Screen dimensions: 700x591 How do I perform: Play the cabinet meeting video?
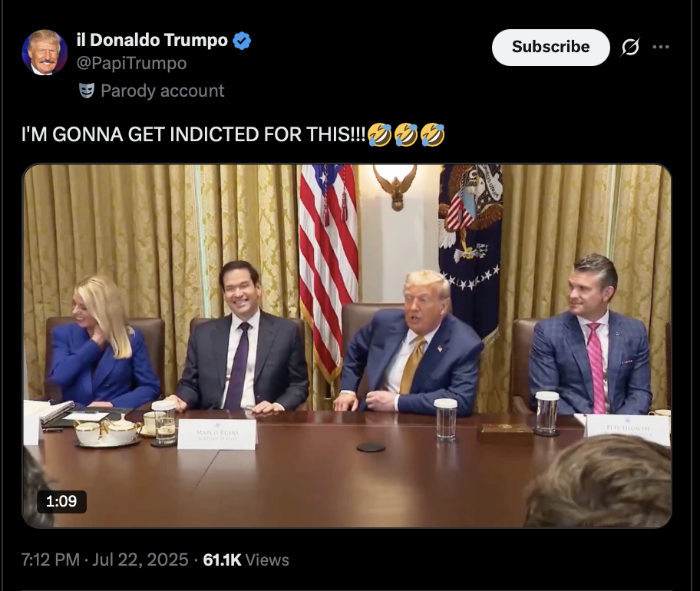pos(347,346)
